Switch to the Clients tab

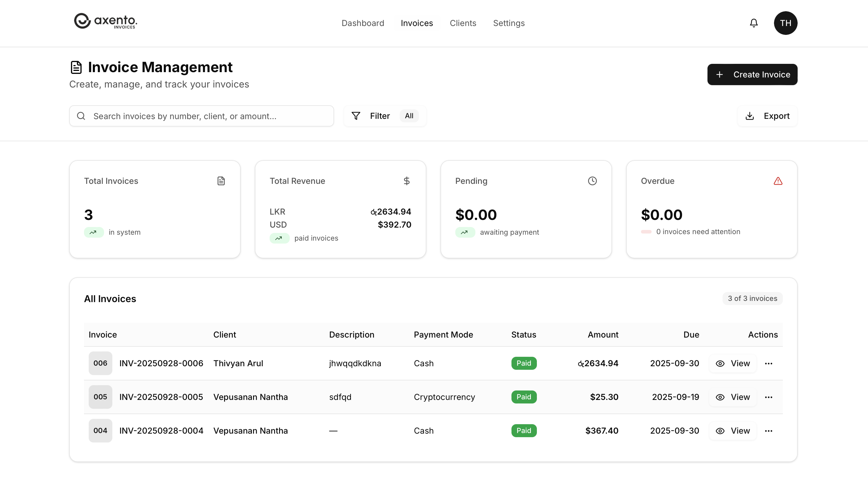click(463, 23)
